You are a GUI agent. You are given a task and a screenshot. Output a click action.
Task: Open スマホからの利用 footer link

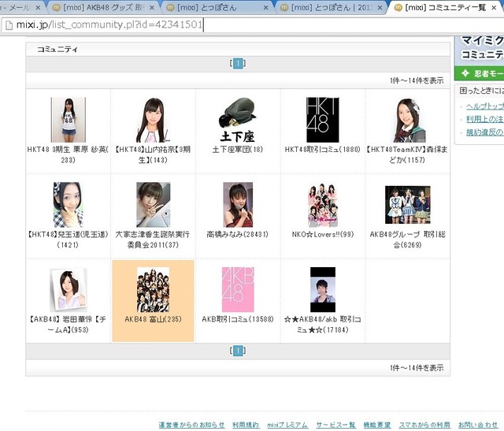tap(424, 425)
